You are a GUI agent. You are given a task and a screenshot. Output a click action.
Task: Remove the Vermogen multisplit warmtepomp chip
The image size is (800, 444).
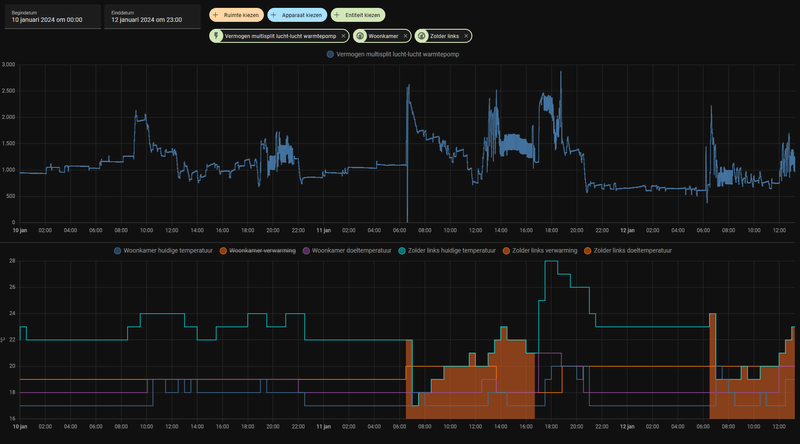coord(343,36)
